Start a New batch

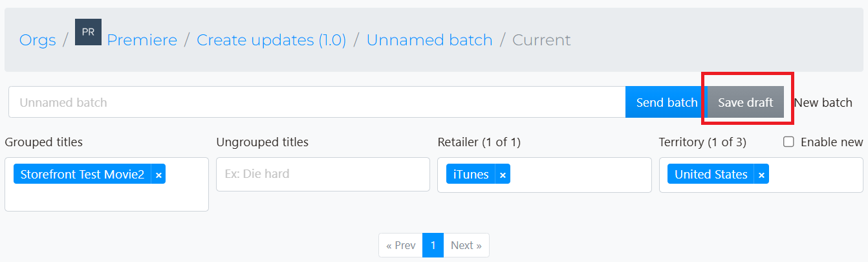(x=823, y=102)
